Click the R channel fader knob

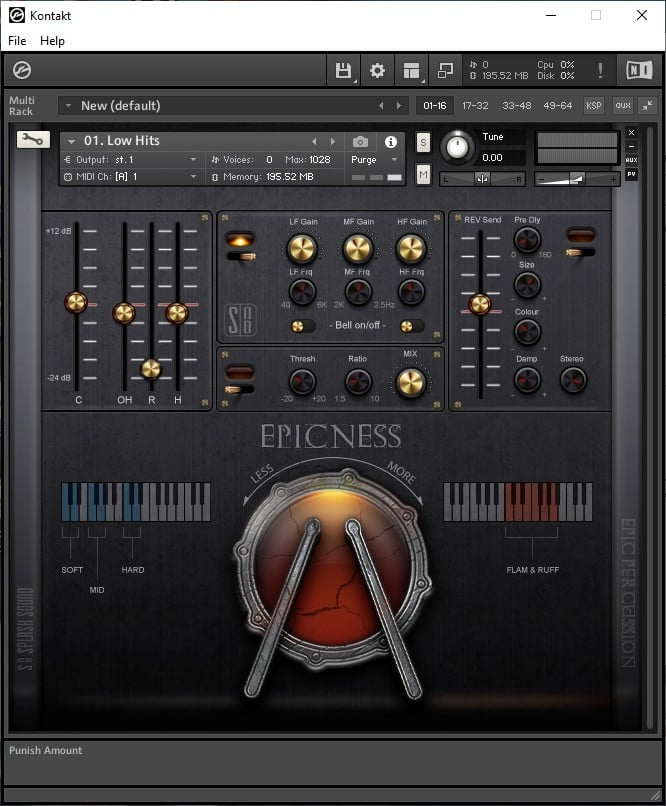click(x=151, y=369)
